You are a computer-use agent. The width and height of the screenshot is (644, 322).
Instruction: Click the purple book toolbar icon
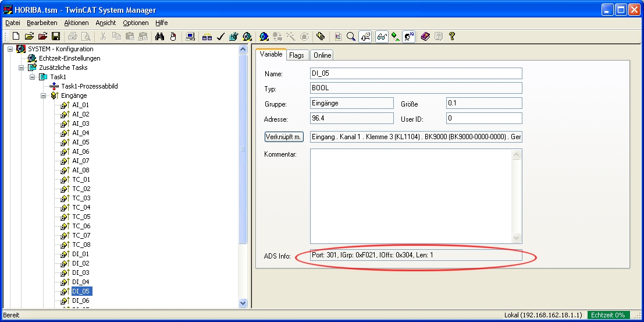(x=425, y=37)
